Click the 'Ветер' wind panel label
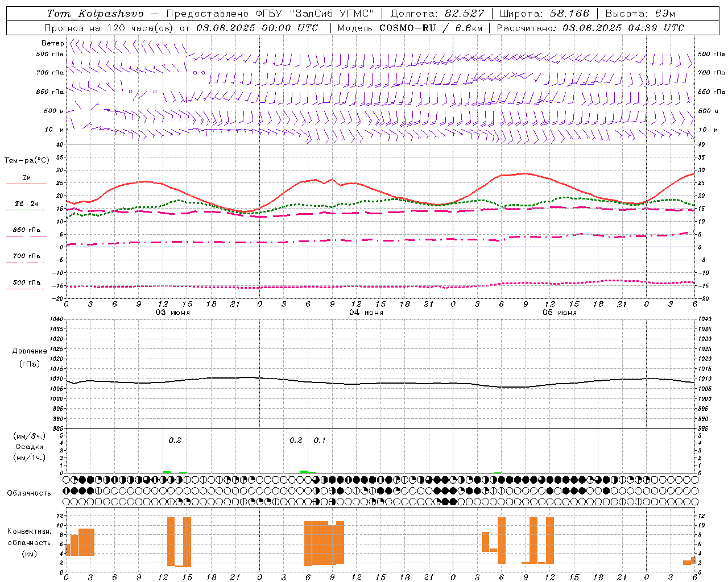Image resolution: width=728 pixels, height=582 pixels. click(52, 43)
